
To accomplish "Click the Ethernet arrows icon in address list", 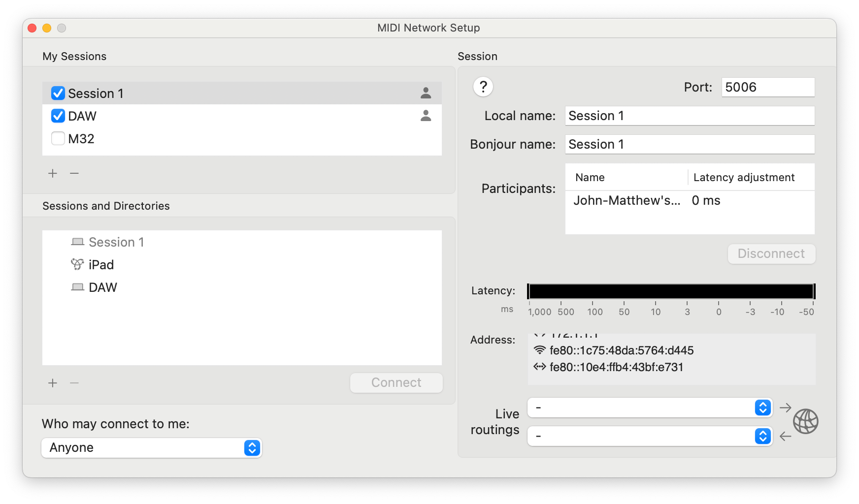I will point(540,367).
